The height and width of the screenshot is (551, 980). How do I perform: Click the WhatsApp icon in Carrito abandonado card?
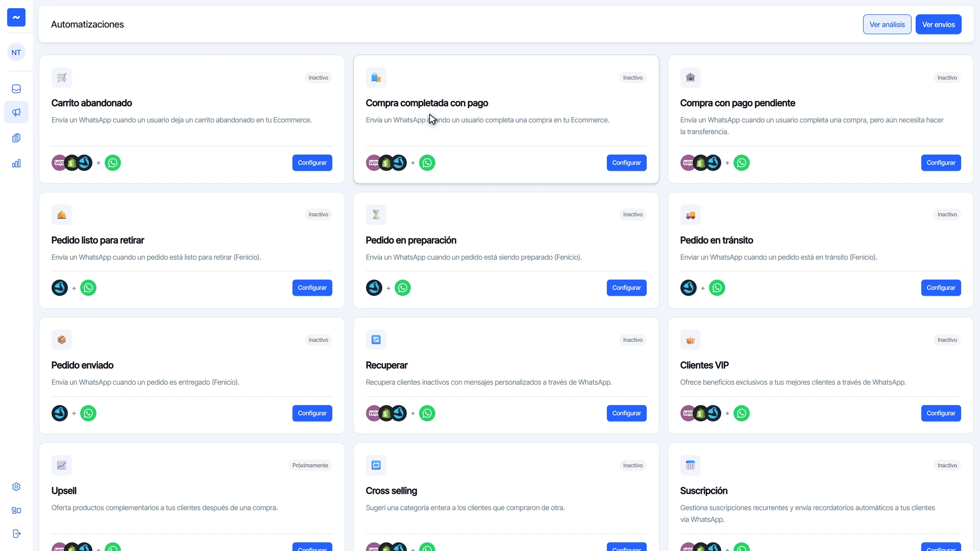click(113, 163)
